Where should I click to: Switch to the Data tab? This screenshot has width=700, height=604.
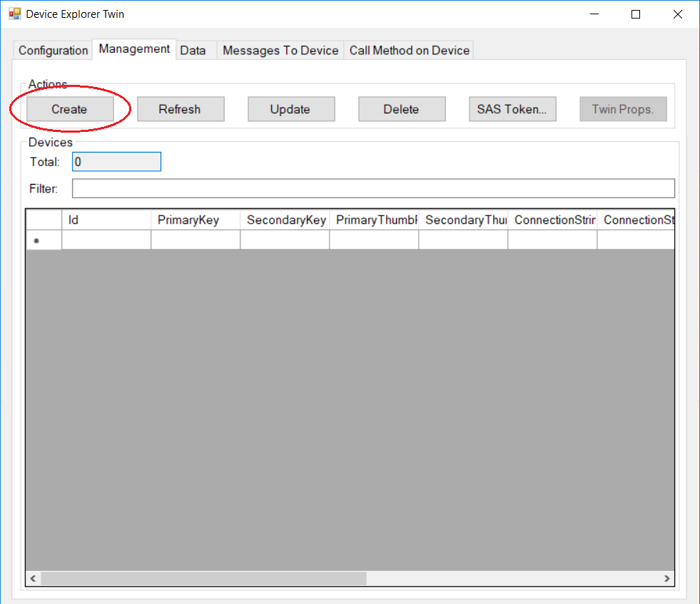pos(193,51)
